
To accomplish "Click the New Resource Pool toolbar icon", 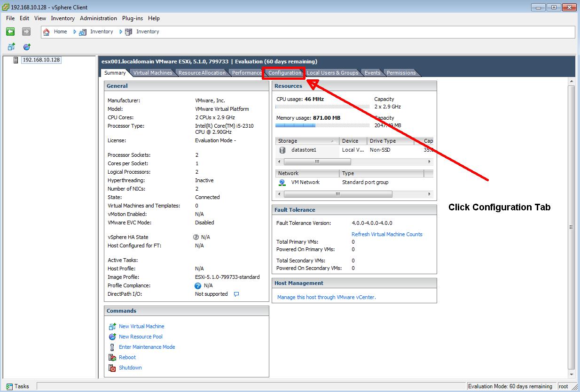I will coord(27,46).
